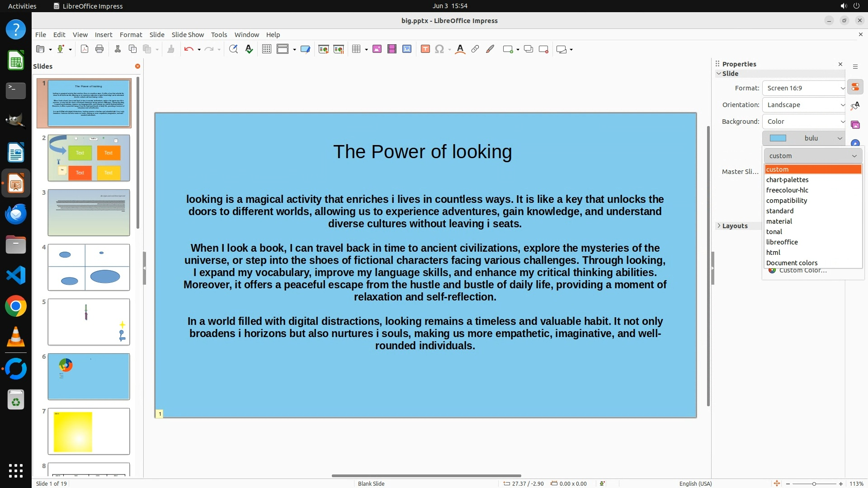Click the Custom Color button
868x488 pixels.
(x=802, y=271)
